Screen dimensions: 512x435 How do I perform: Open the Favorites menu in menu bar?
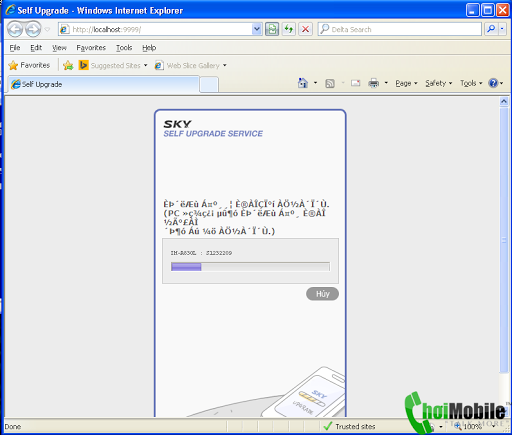tap(91, 48)
